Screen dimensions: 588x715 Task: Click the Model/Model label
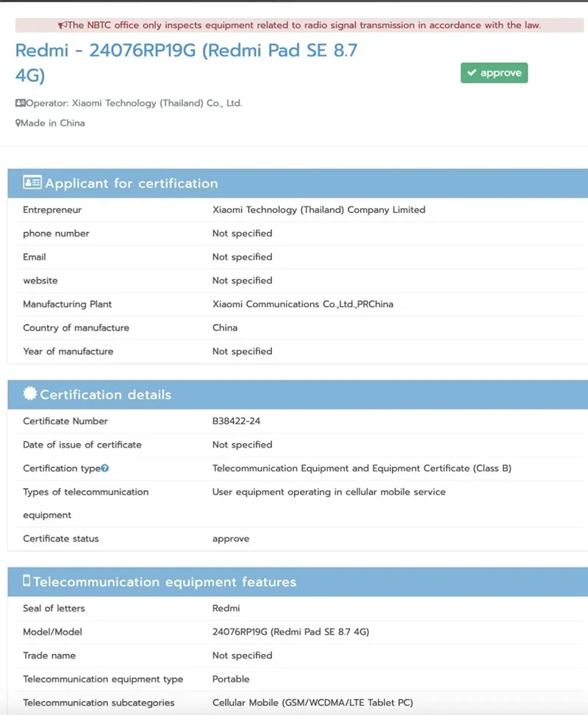(53, 632)
